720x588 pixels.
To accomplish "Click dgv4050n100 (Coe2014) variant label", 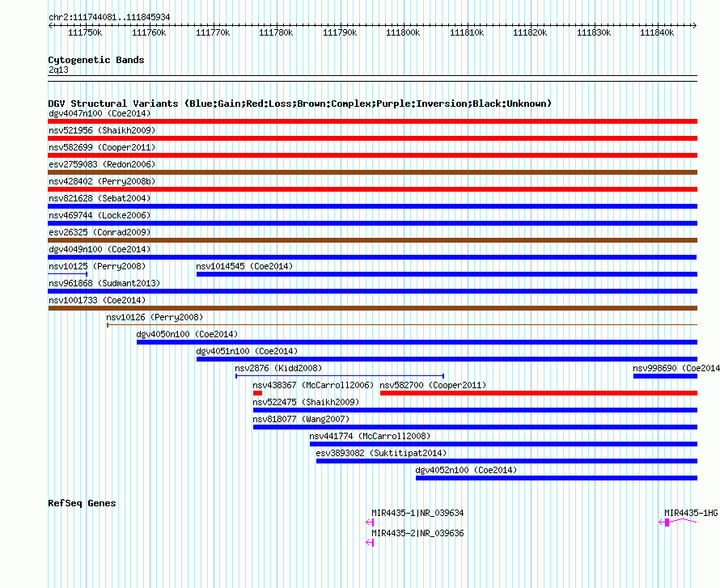I will [x=188, y=334].
